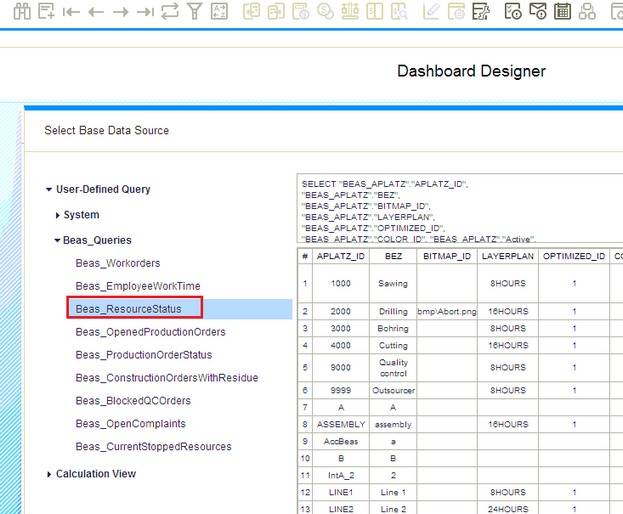
Task: Click the refresh arrows icon
Action: pyautogui.click(x=170, y=12)
